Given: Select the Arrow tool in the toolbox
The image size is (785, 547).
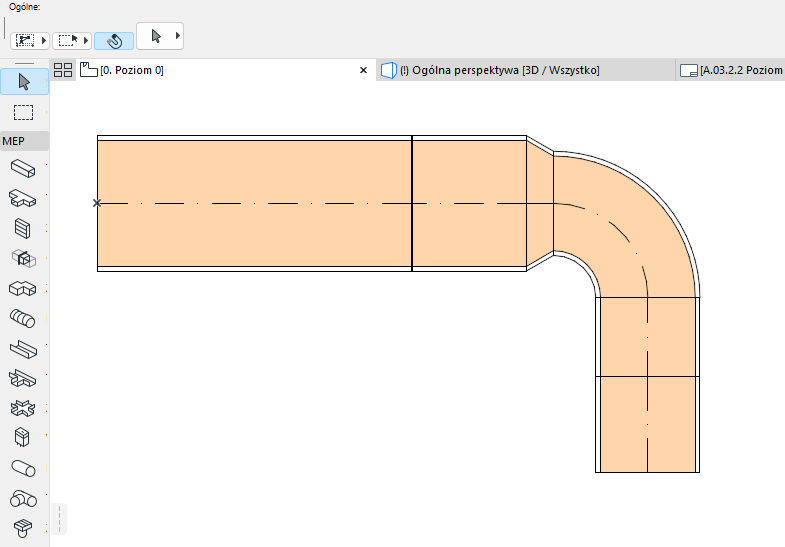Looking at the screenshot, I should tap(24, 82).
